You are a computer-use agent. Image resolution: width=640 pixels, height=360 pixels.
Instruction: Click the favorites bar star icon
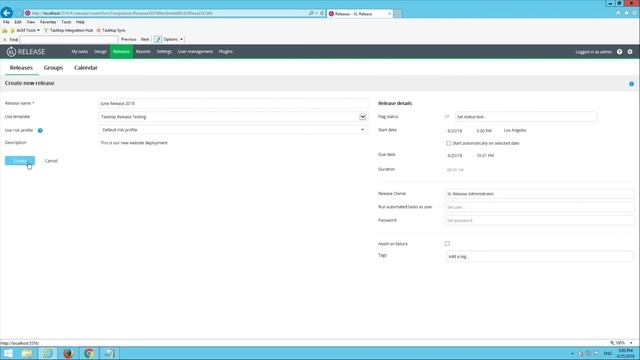point(4,31)
